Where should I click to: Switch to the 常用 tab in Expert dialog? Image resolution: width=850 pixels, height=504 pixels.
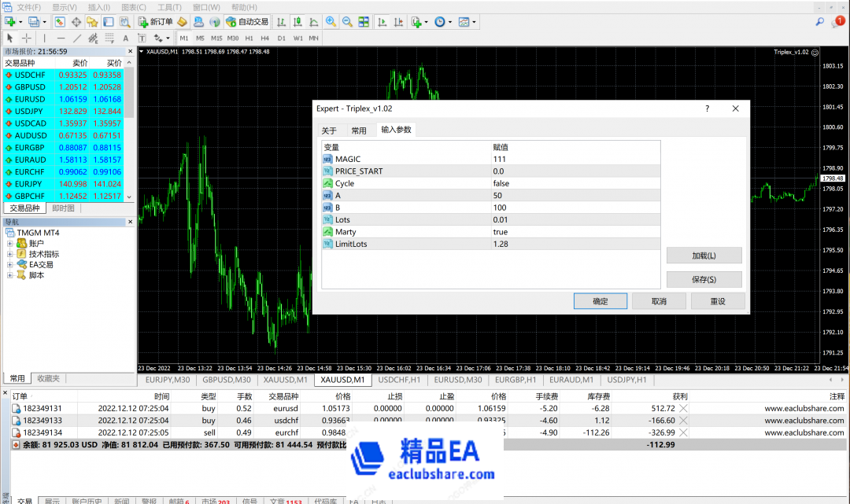(x=359, y=130)
